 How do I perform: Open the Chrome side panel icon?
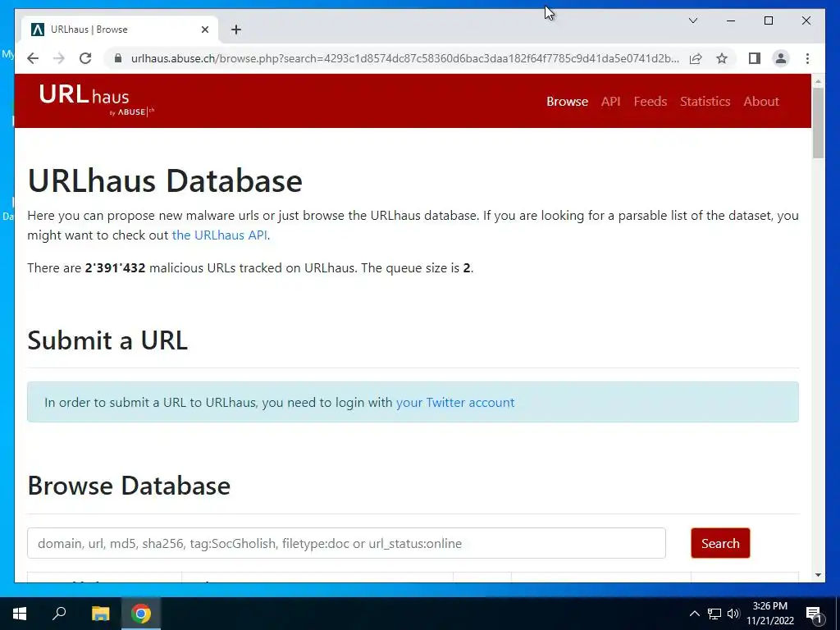[755, 58]
